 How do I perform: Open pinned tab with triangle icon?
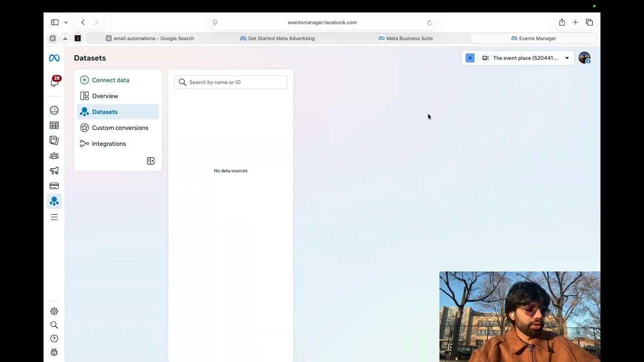(65, 38)
